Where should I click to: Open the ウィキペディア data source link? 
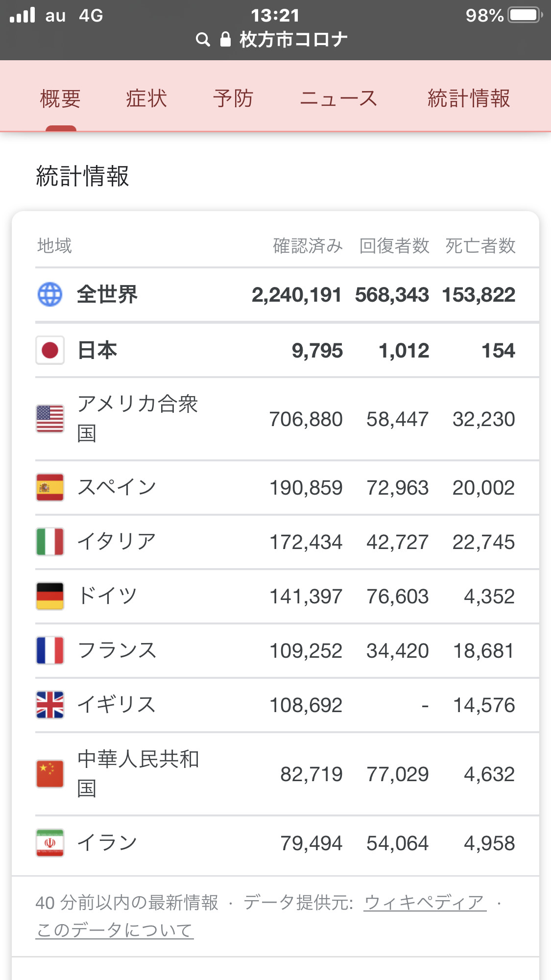425,902
